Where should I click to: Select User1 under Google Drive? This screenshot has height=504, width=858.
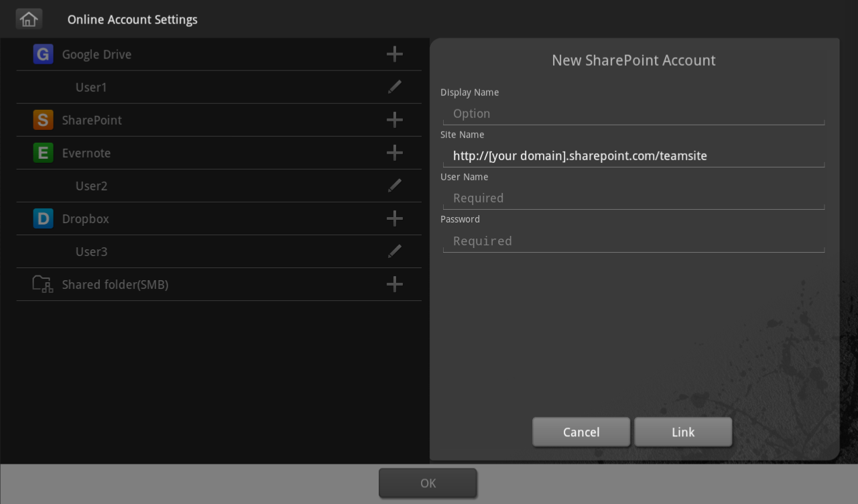(91, 87)
